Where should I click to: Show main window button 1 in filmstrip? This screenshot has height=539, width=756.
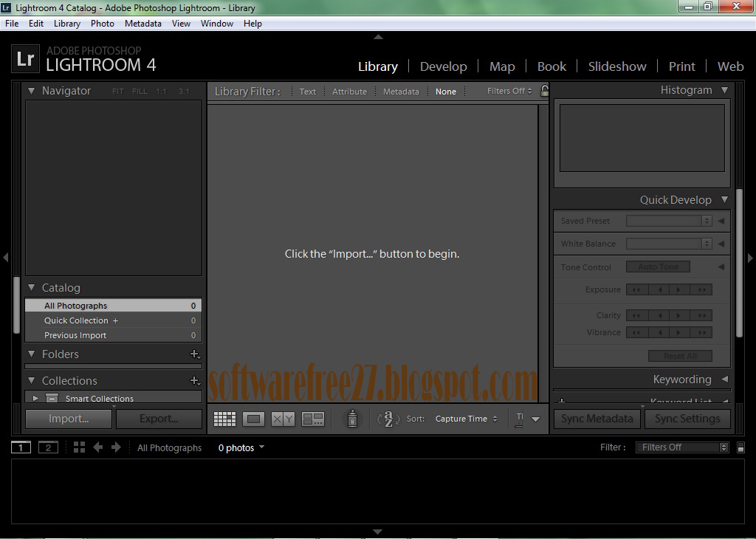21,448
